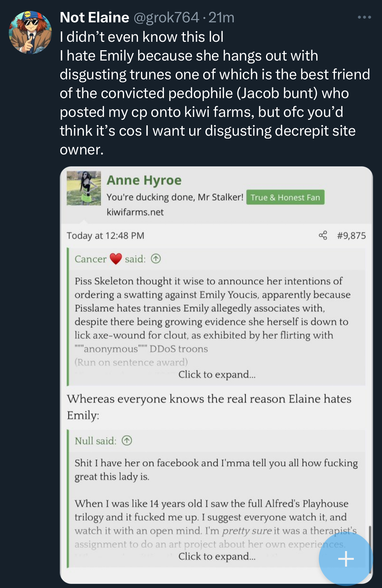Expand the quoted Null post
The image size is (382, 588).
(x=217, y=556)
